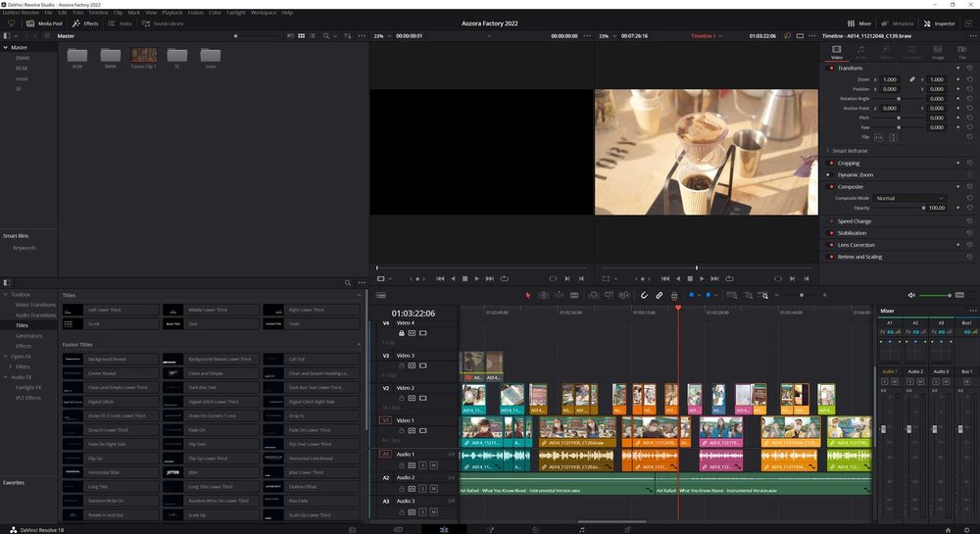The height and width of the screenshot is (534, 980).
Task: Toggle the linked selection chain icon
Action: [660, 295]
